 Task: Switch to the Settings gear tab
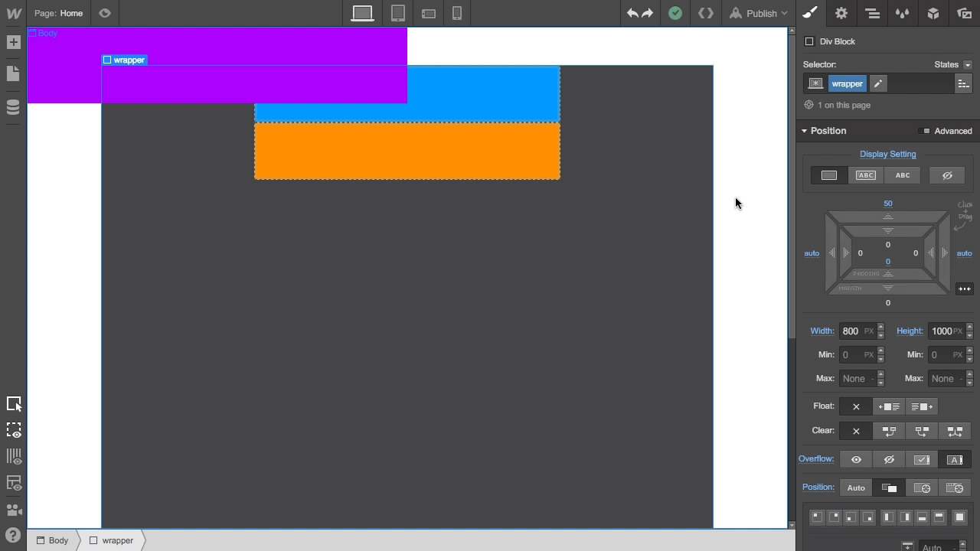[x=841, y=13]
